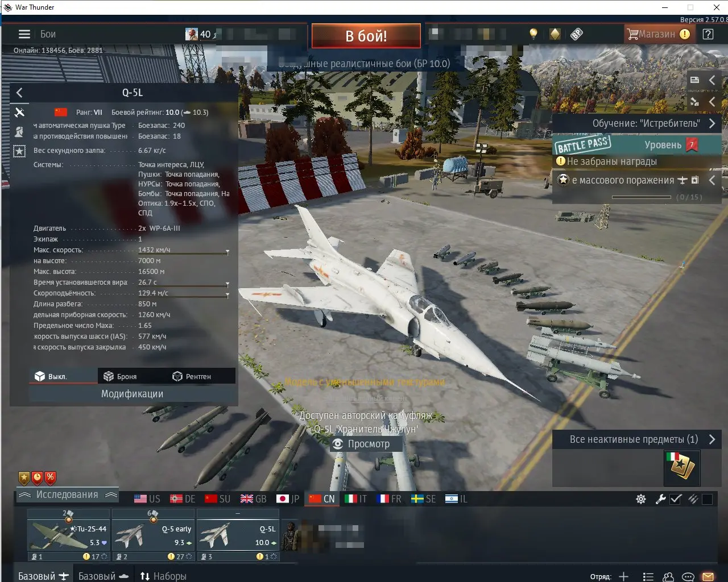728x582 pixels.
Task: Open Модификации for the Q-5L
Action: pyautogui.click(x=133, y=394)
